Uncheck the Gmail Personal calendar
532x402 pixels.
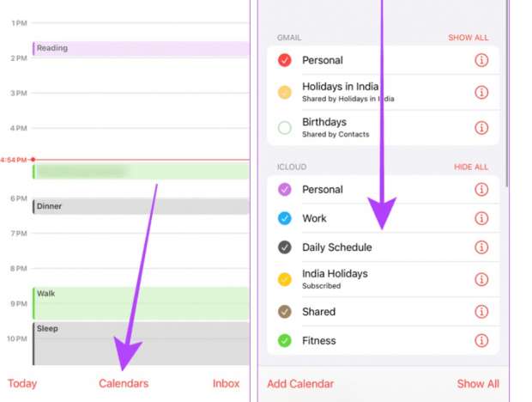tap(285, 60)
